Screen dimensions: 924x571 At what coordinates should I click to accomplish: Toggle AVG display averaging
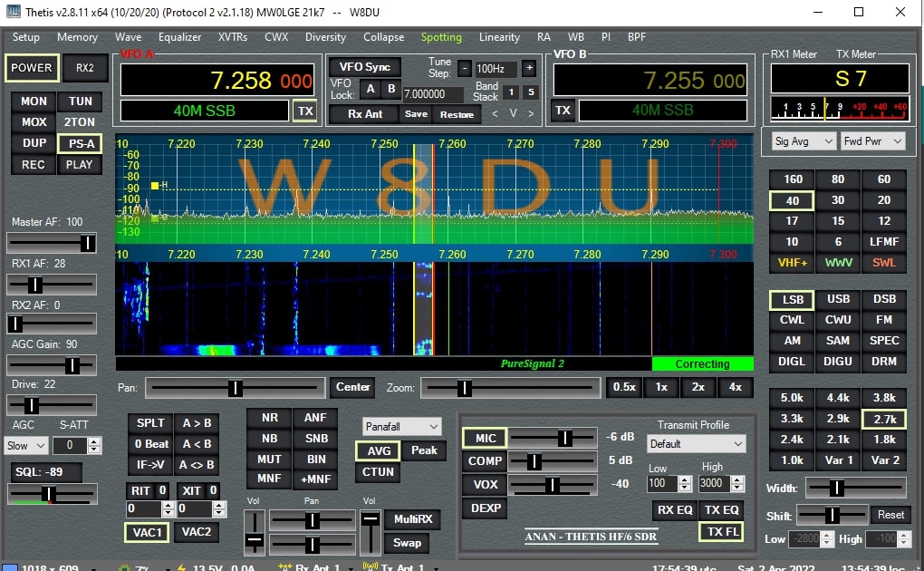click(379, 451)
